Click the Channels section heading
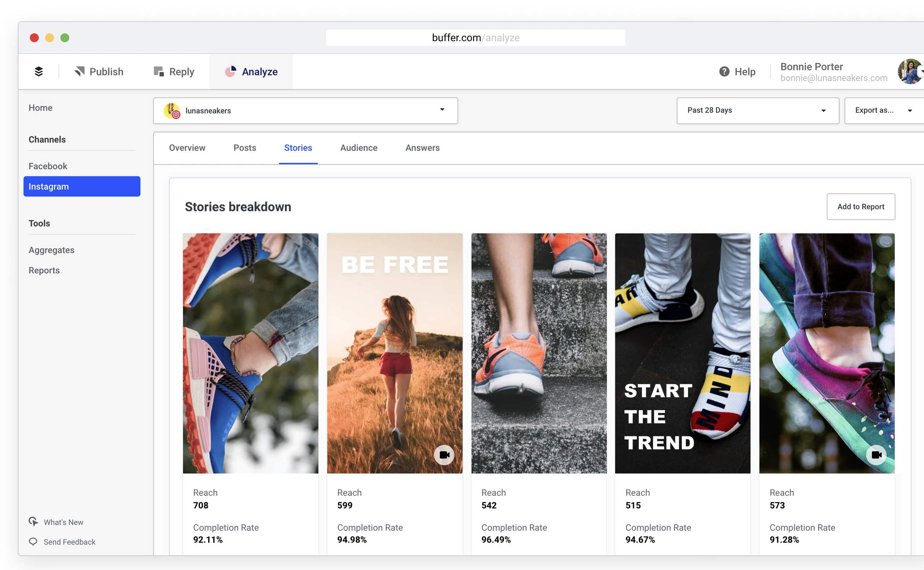The width and height of the screenshot is (924, 570). 47,140
